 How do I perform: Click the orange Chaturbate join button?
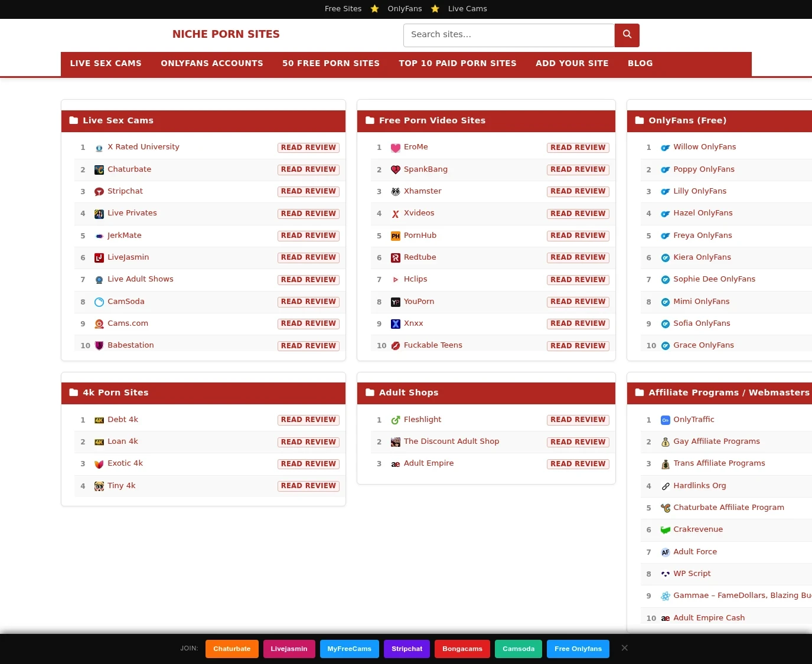232,649
